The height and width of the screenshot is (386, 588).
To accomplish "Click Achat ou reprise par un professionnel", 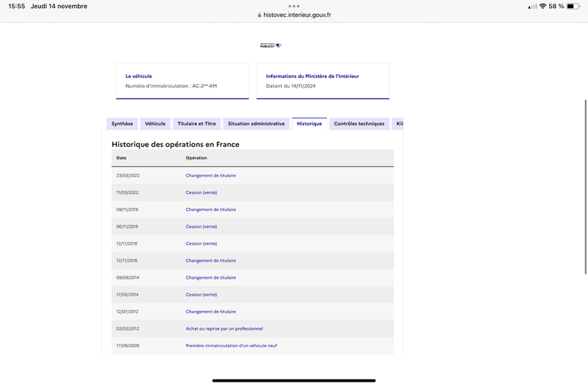I will [x=224, y=329].
